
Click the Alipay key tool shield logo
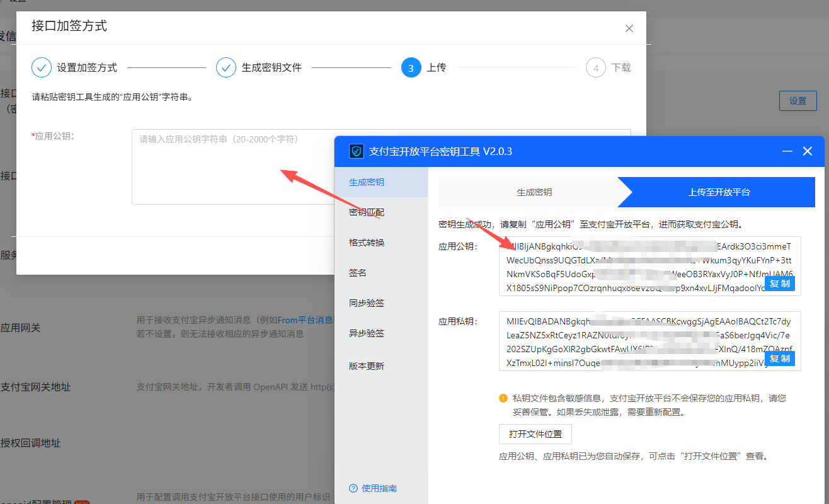coord(357,152)
